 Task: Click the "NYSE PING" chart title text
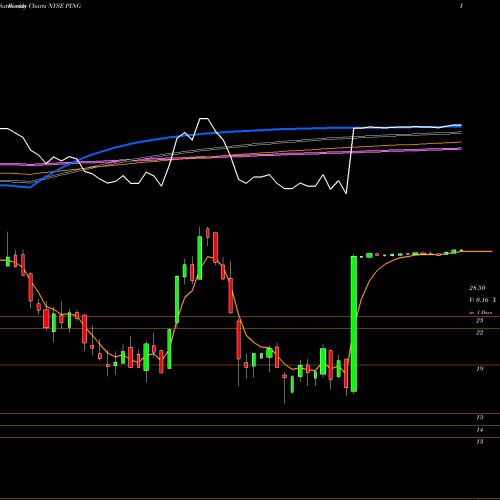click(x=65, y=6)
